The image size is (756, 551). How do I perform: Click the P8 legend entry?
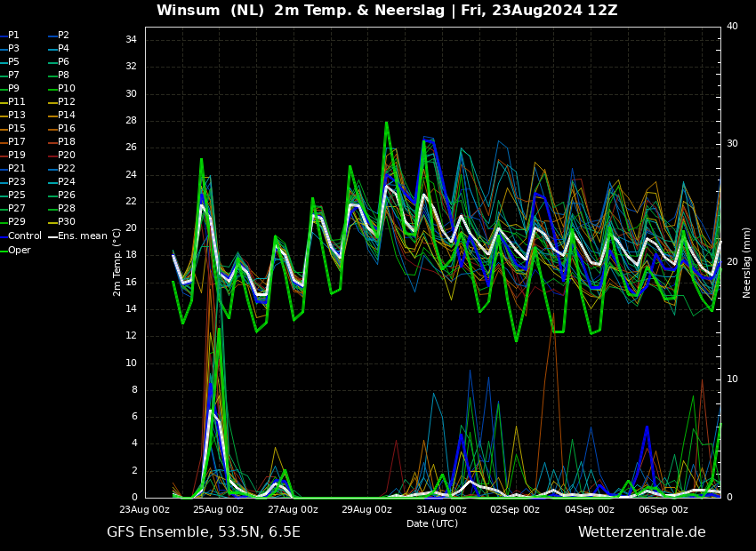59,76
